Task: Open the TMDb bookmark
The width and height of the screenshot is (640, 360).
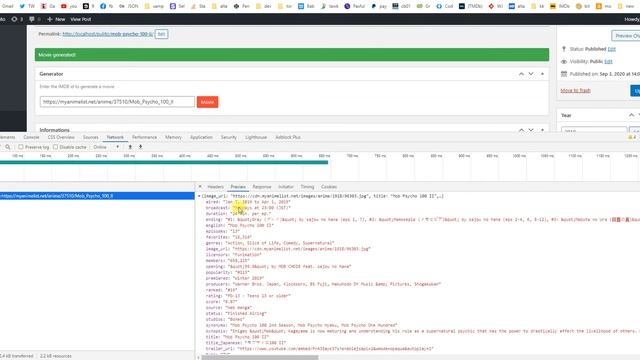Action: (x=470, y=6)
